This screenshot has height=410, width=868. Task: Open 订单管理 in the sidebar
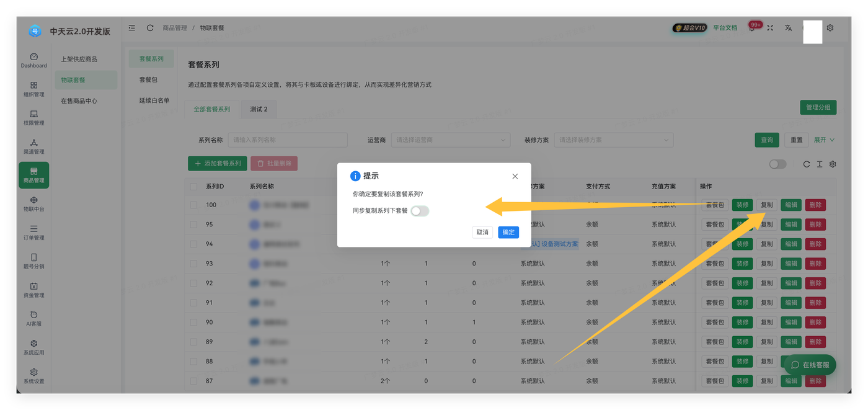(x=33, y=233)
